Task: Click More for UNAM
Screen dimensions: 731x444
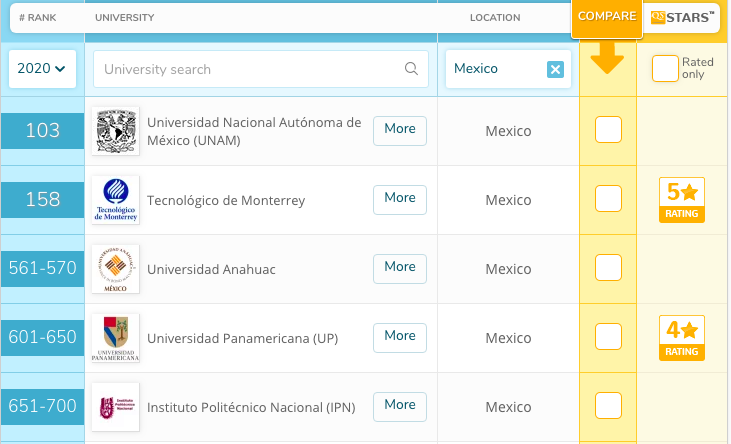Action: (x=400, y=131)
